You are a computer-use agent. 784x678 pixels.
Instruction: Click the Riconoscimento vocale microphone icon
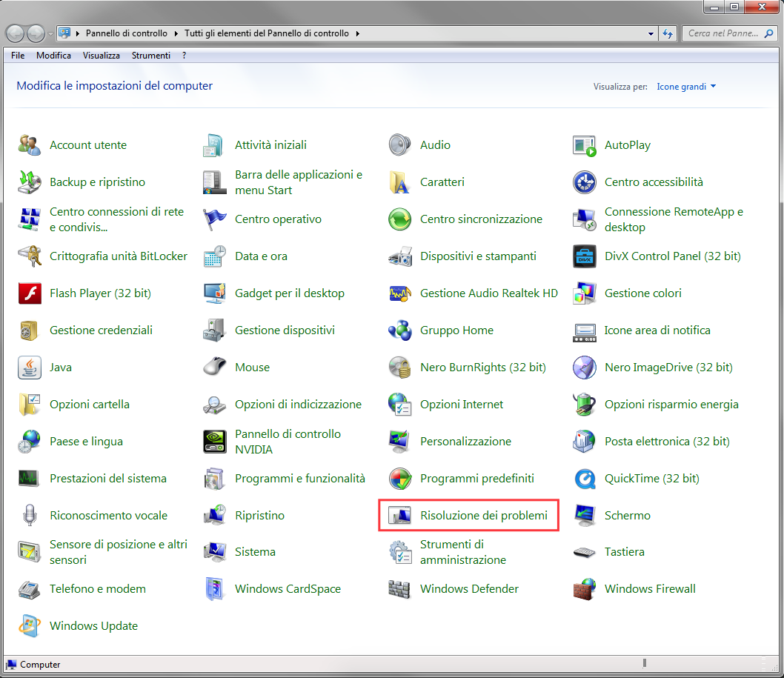coord(29,515)
